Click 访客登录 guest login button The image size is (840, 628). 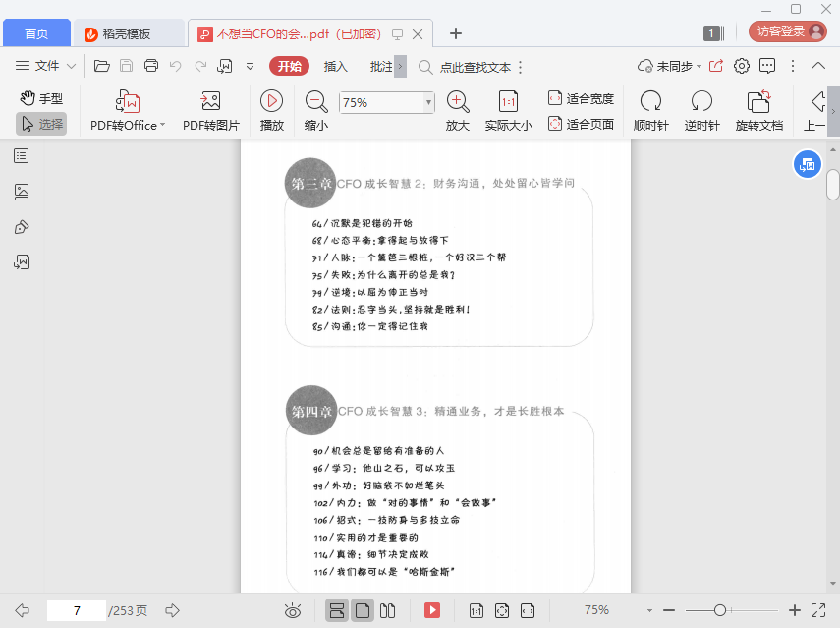788,31
